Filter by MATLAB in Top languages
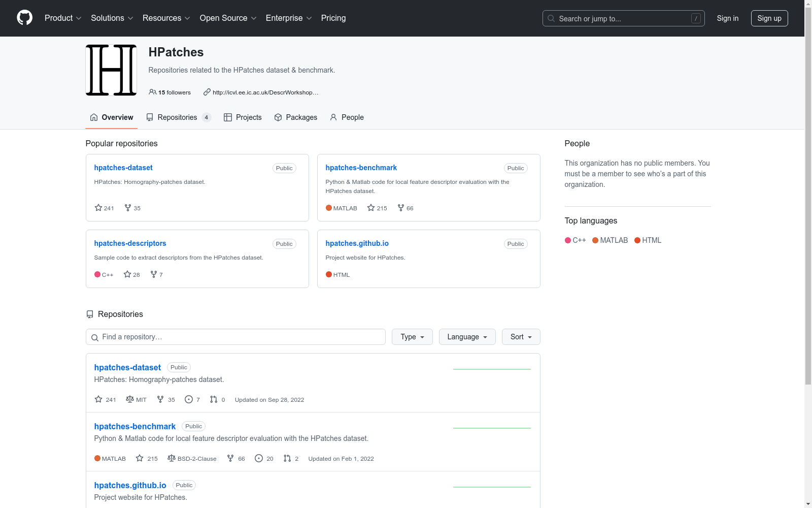Viewport: 812px width, 508px height. pyautogui.click(x=610, y=240)
